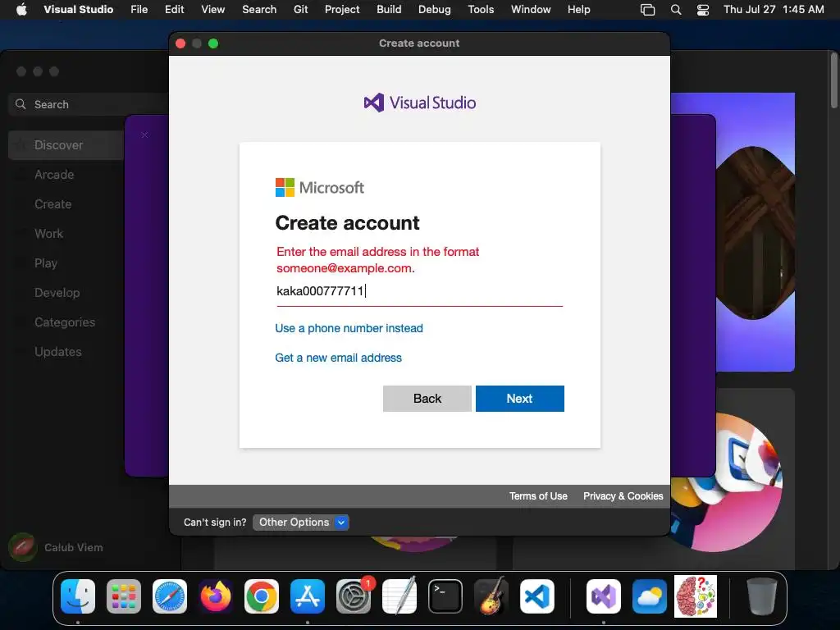Viewport: 840px width, 630px height.
Task: Open the brain puzzle game icon
Action: [x=696, y=596]
